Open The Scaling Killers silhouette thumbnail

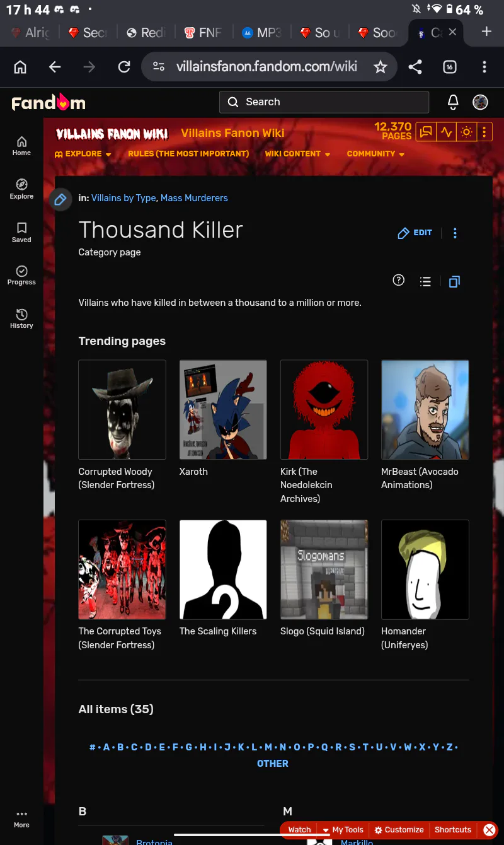pos(223,569)
